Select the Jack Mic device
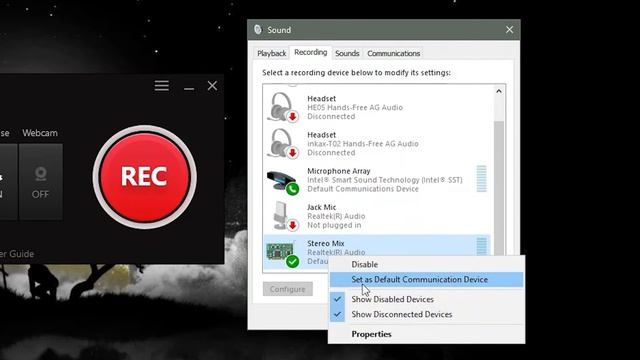 (378, 216)
